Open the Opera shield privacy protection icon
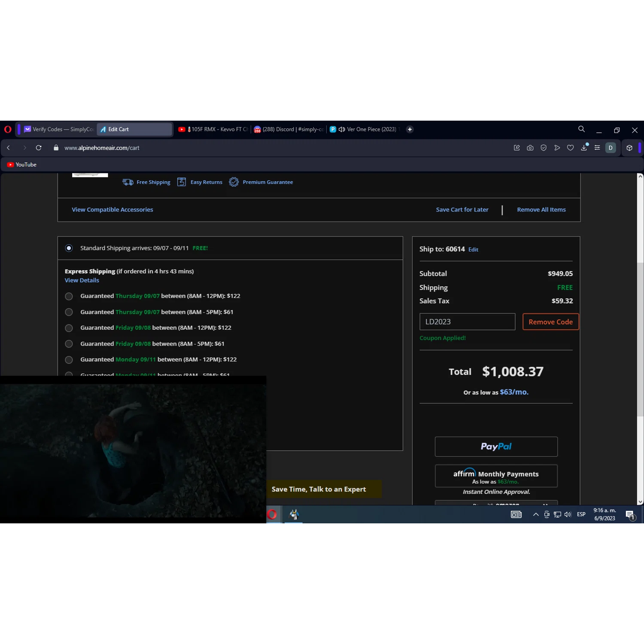644x644 pixels. pyautogui.click(x=544, y=148)
